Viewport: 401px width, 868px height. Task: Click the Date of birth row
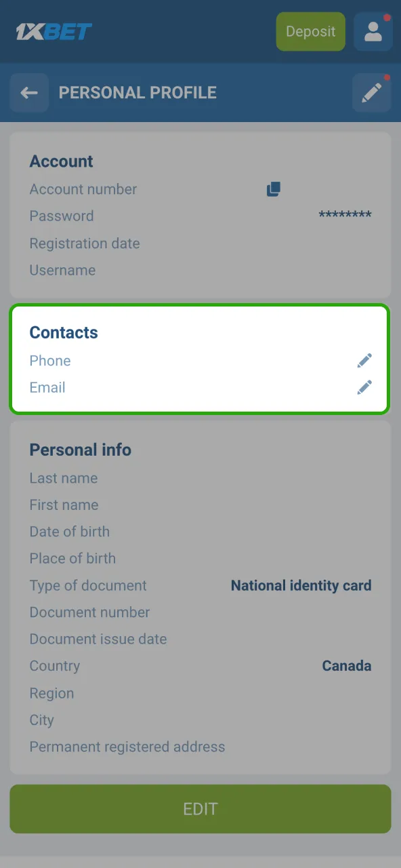coord(70,532)
